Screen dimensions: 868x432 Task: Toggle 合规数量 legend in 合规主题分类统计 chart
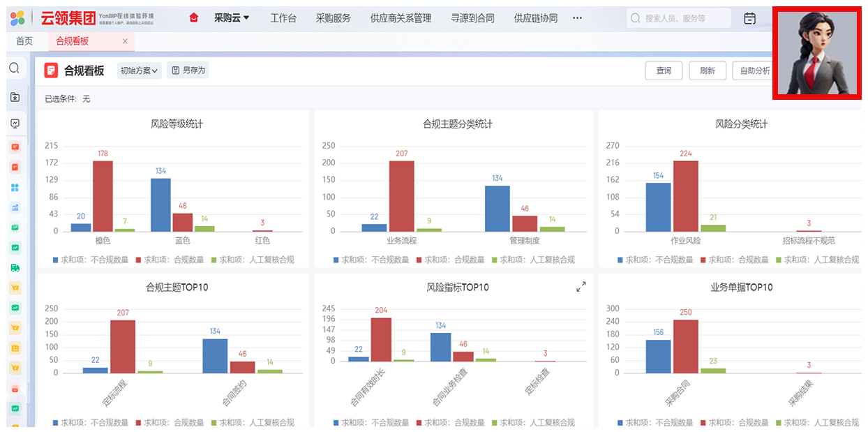[x=450, y=260]
